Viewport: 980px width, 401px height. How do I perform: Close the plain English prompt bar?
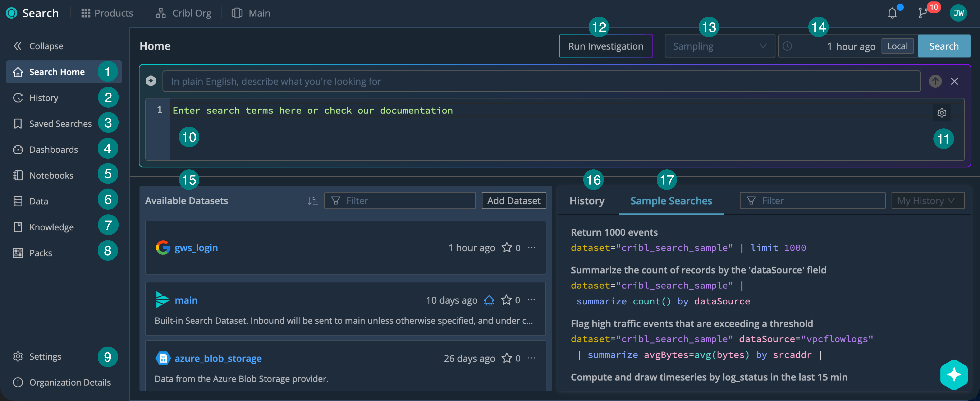tap(954, 81)
